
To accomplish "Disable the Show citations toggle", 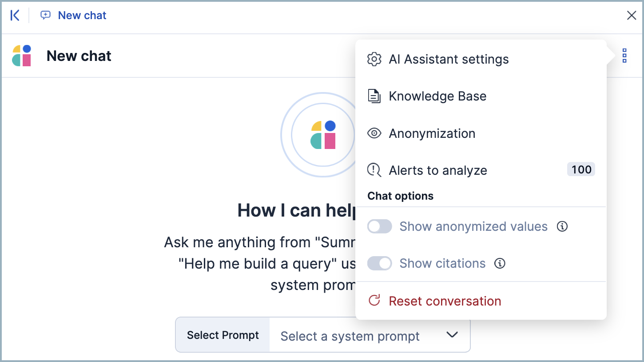I will (379, 263).
